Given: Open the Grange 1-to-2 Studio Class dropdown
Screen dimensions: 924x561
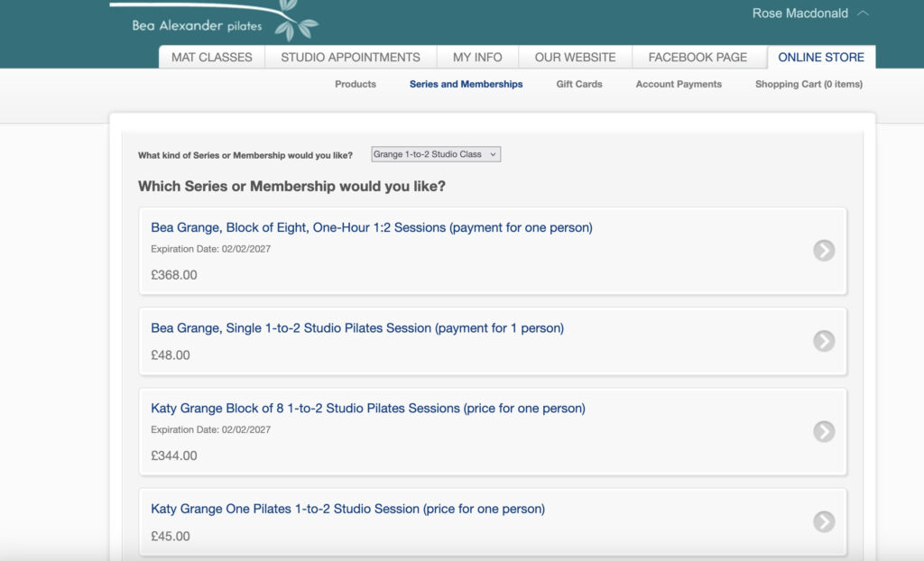Looking at the screenshot, I should [436, 154].
